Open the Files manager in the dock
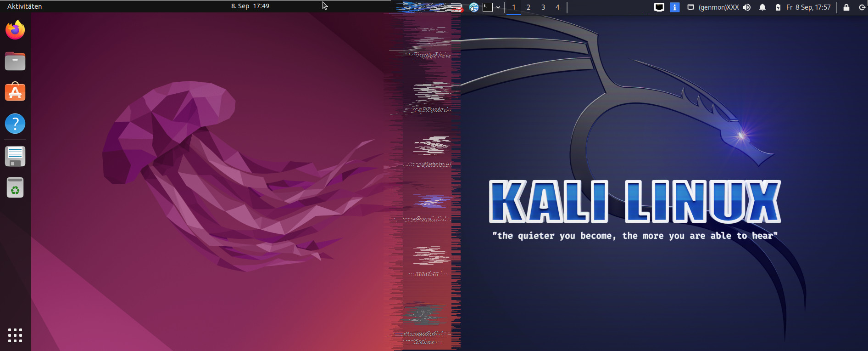 [x=15, y=61]
